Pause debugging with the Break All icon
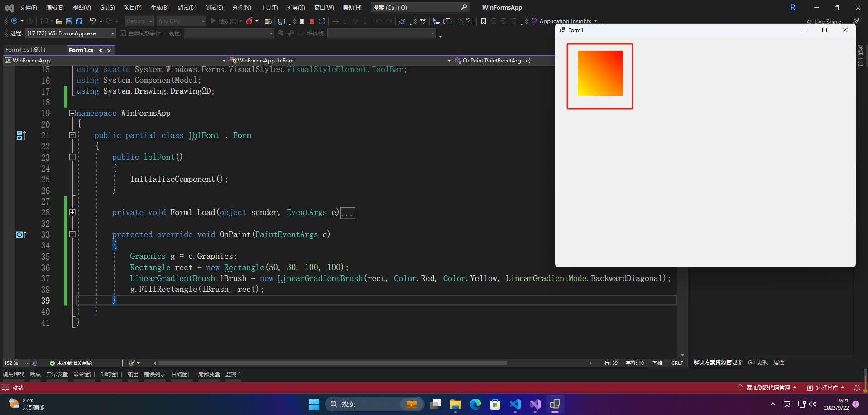This screenshot has width=868, height=415. click(302, 21)
